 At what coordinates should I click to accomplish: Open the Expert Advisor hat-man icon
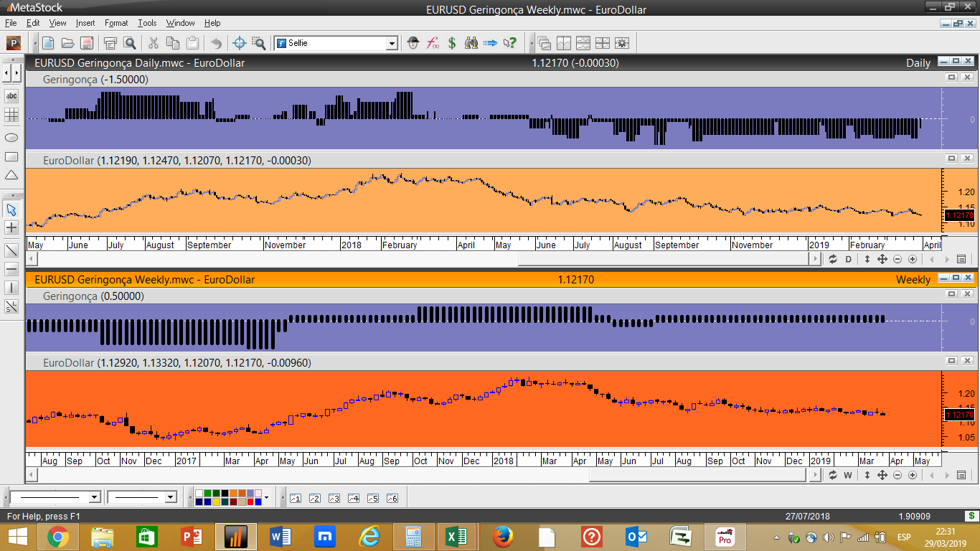pos(413,43)
